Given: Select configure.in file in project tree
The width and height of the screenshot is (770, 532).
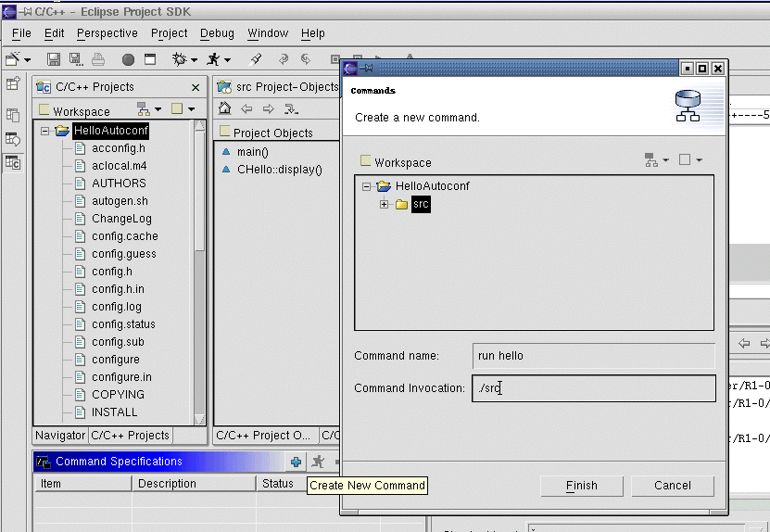Looking at the screenshot, I should 121,377.
